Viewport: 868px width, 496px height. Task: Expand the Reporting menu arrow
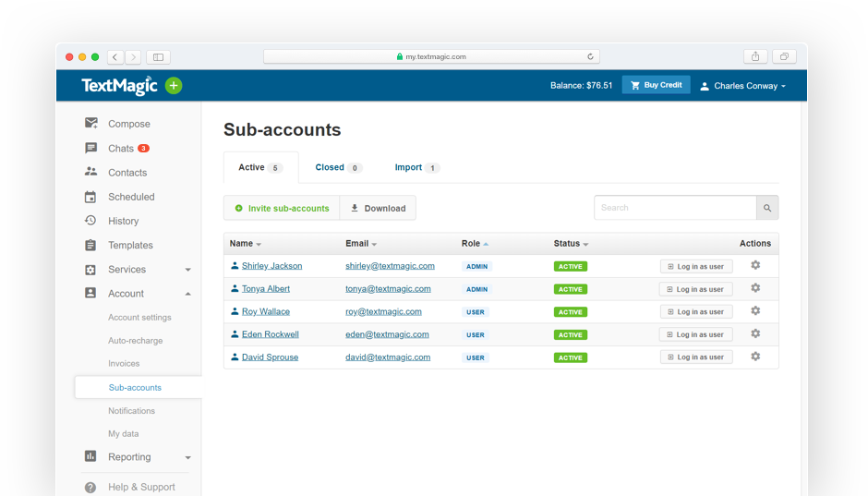pyautogui.click(x=188, y=458)
